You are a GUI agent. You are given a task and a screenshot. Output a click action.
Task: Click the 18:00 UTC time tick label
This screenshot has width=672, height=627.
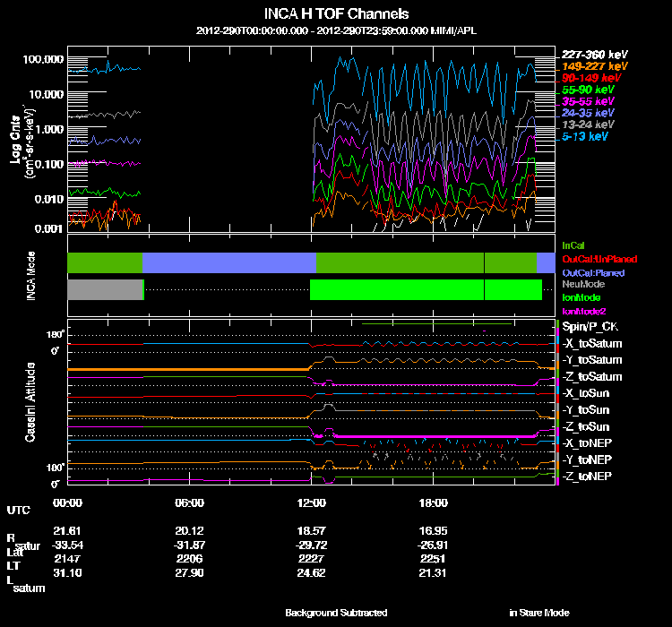point(434,503)
